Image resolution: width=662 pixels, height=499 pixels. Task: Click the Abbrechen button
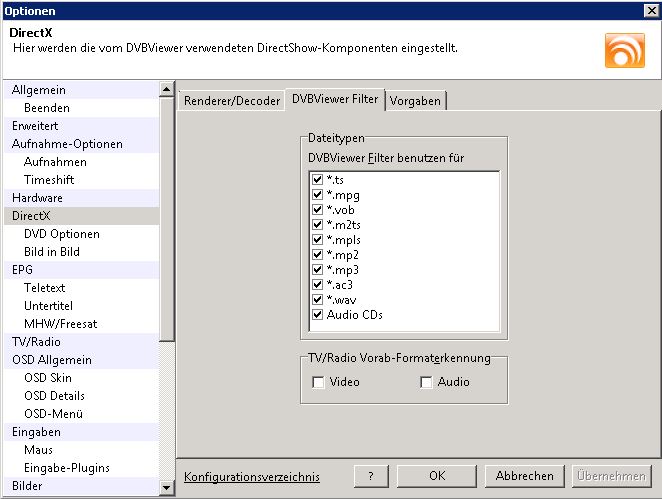(x=524, y=476)
